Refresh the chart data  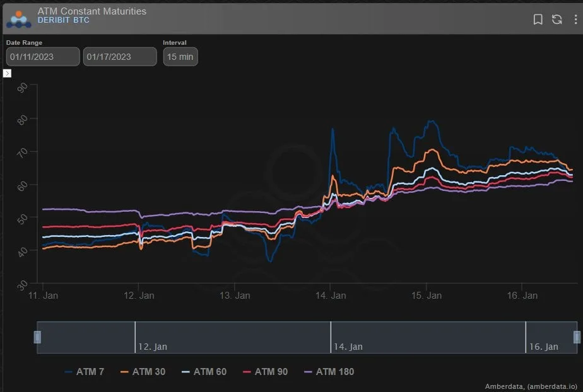(556, 20)
